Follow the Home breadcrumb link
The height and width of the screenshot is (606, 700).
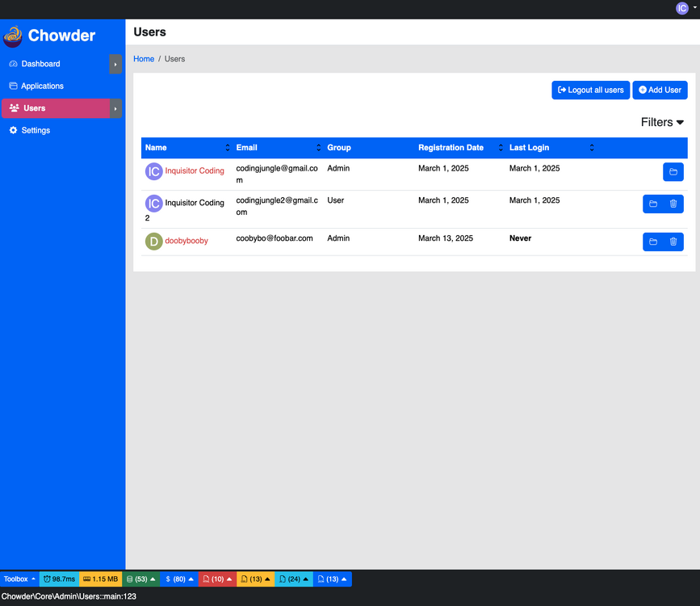(x=144, y=59)
